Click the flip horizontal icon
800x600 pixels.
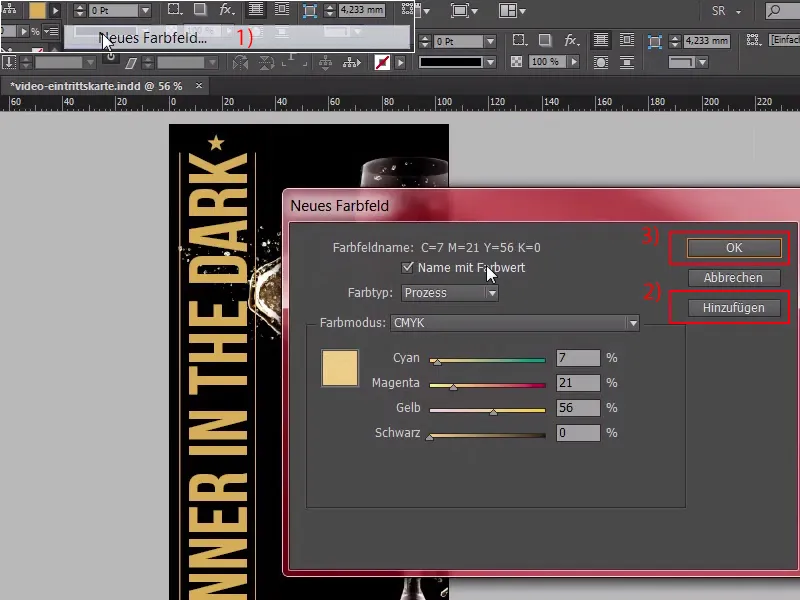(x=240, y=63)
